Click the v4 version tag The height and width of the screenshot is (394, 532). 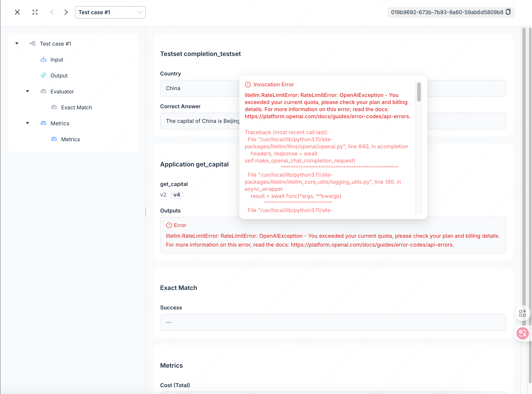tap(176, 195)
